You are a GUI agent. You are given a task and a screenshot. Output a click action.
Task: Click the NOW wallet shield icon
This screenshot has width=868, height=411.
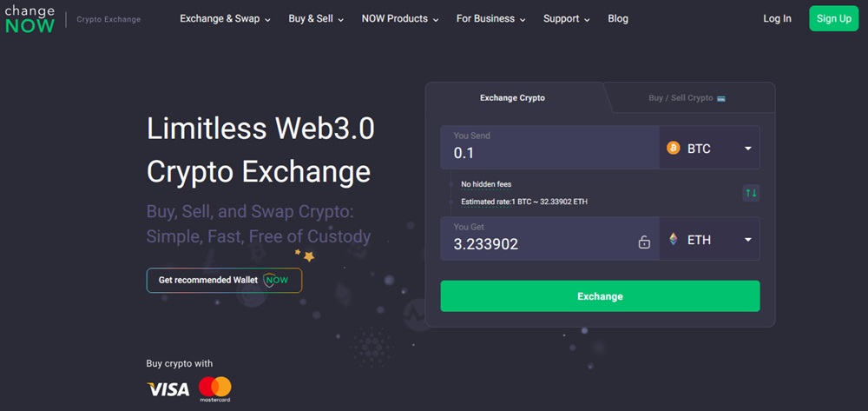tap(276, 280)
